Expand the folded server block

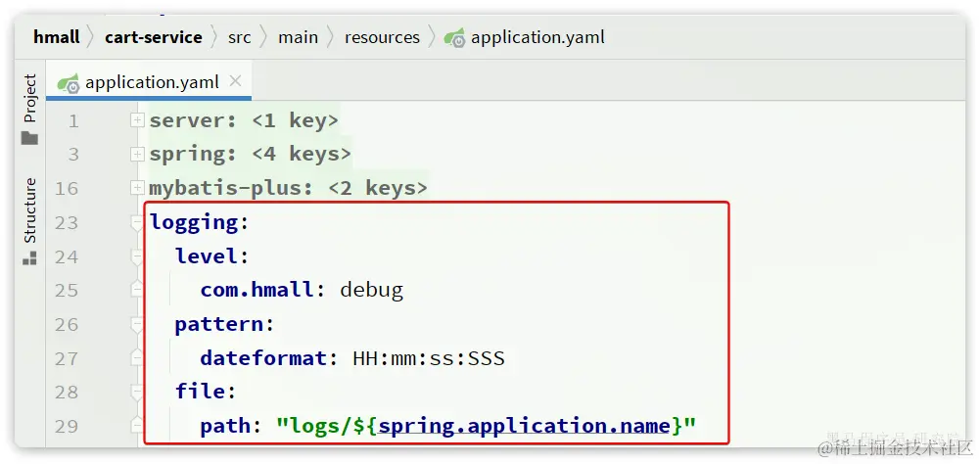tap(137, 120)
